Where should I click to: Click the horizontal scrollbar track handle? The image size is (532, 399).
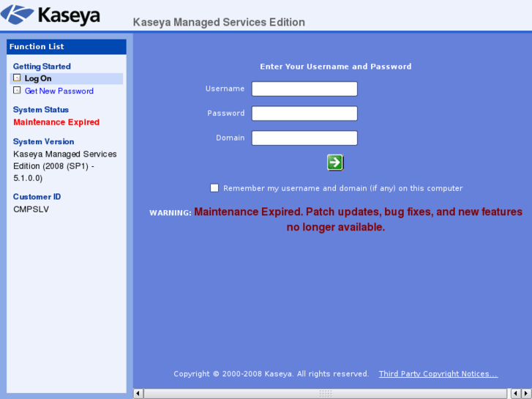tap(326, 394)
